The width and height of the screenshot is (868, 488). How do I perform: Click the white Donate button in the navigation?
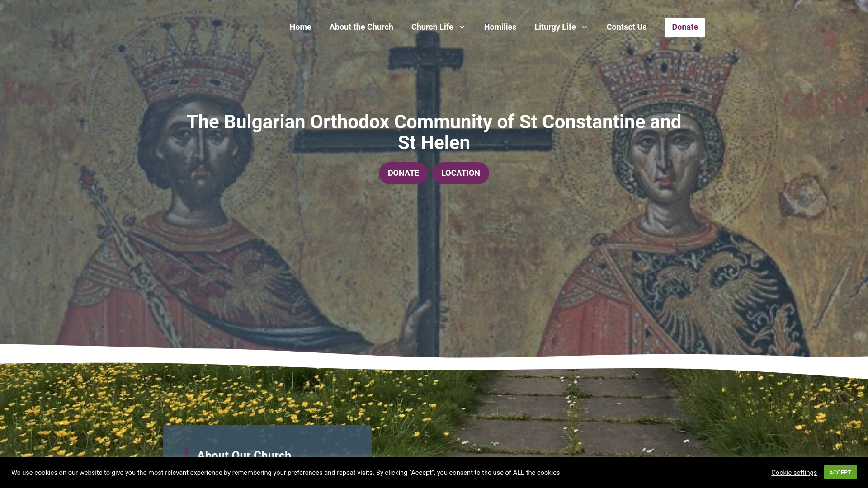click(684, 27)
